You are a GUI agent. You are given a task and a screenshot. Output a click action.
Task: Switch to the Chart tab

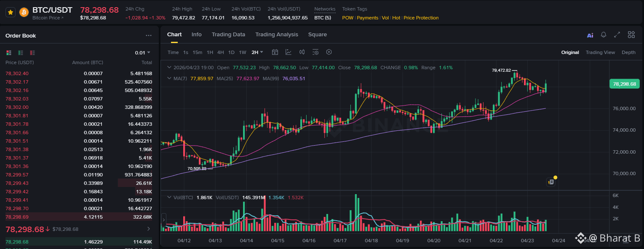[174, 35]
